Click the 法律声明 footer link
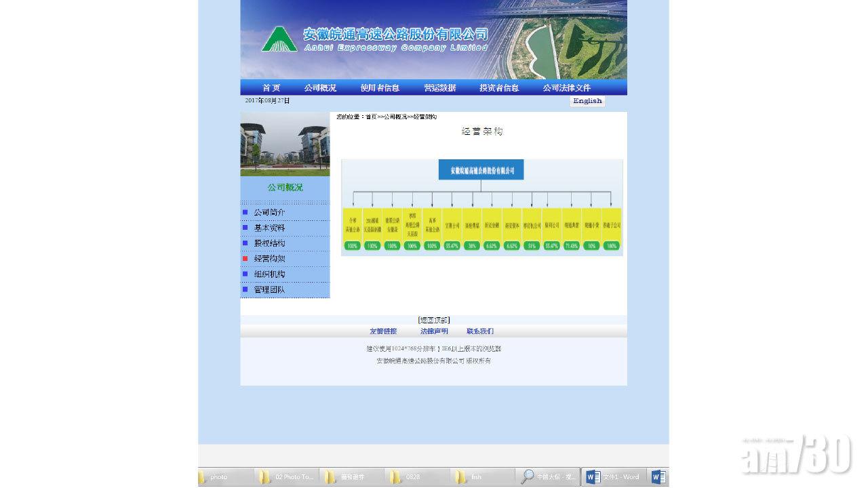868x488 pixels. [433, 330]
